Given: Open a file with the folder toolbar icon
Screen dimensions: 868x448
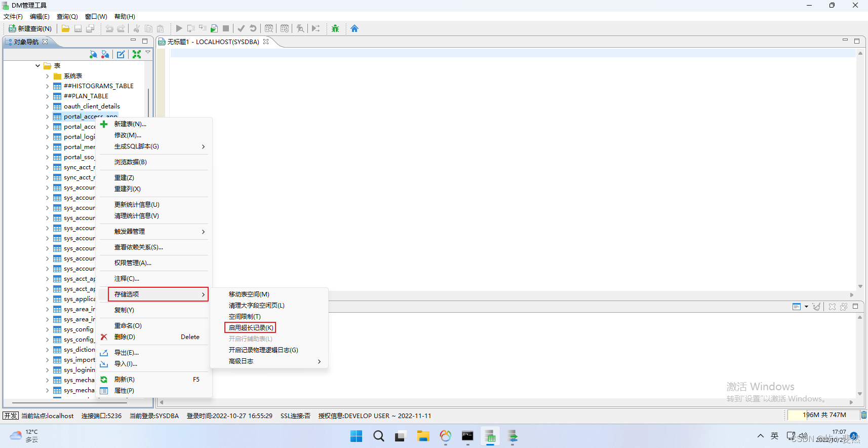Looking at the screenshot, I should tap(65, 28).
